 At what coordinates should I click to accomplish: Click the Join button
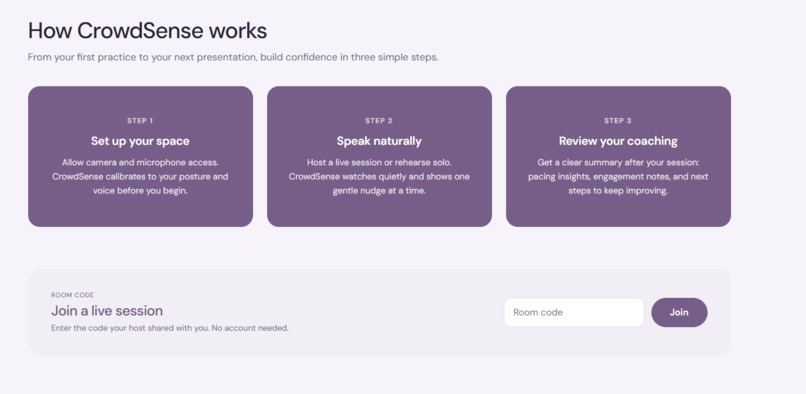679,312
